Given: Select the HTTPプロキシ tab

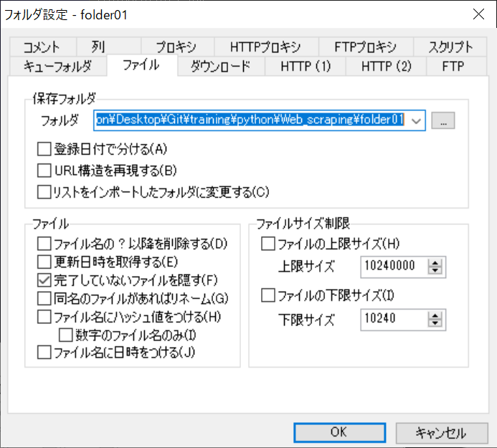Looking at the screenshot, I should click(x=266, y=47).
